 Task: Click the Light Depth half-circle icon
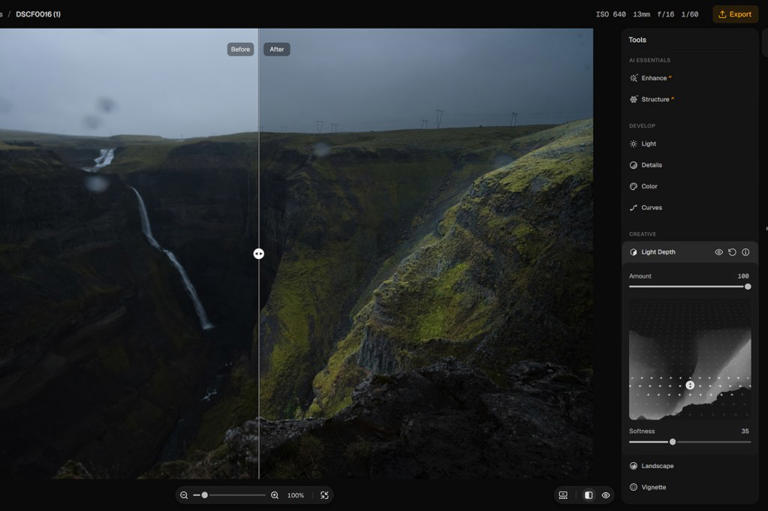[x=633, y=252]
